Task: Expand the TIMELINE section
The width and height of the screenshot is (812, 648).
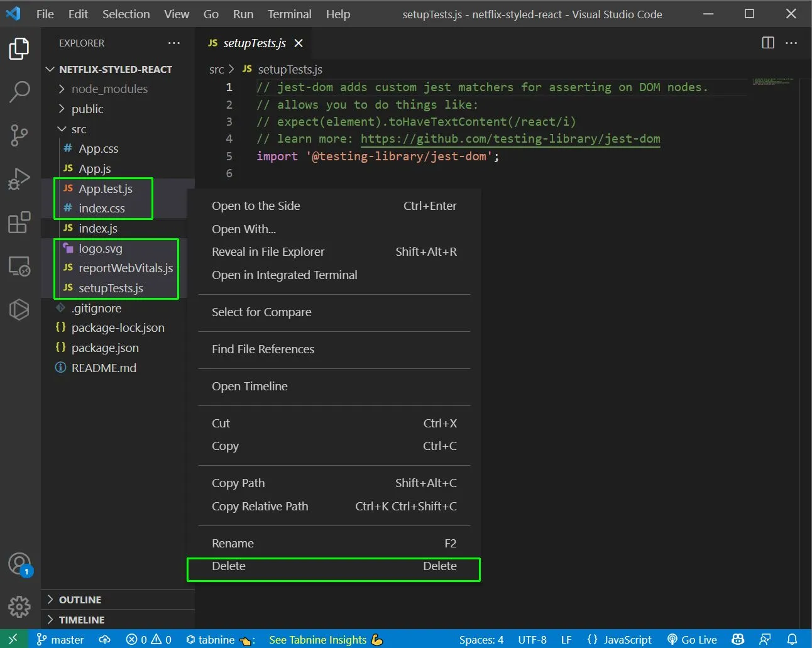Action: coord(82,620)
